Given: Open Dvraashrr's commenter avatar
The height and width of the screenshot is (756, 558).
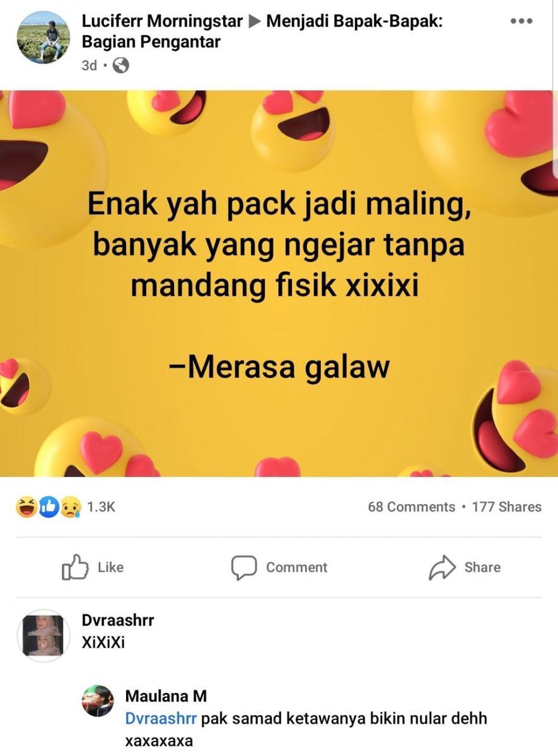Looking at the screenshot, I should [44, 636].
